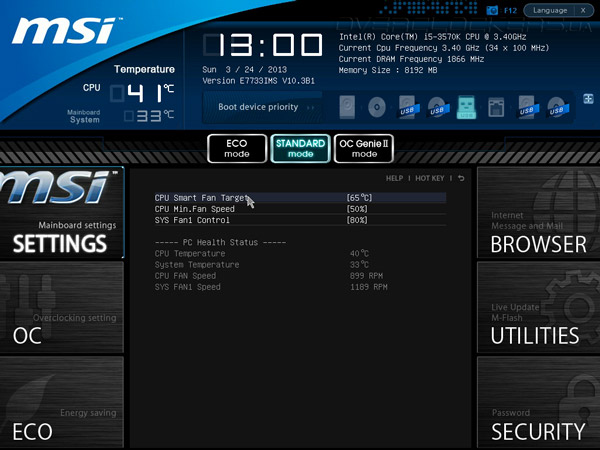This screenshot has width=600, height=450.
Task: Select the internal hard disk boot device icon
Action: tap(347, 107)
